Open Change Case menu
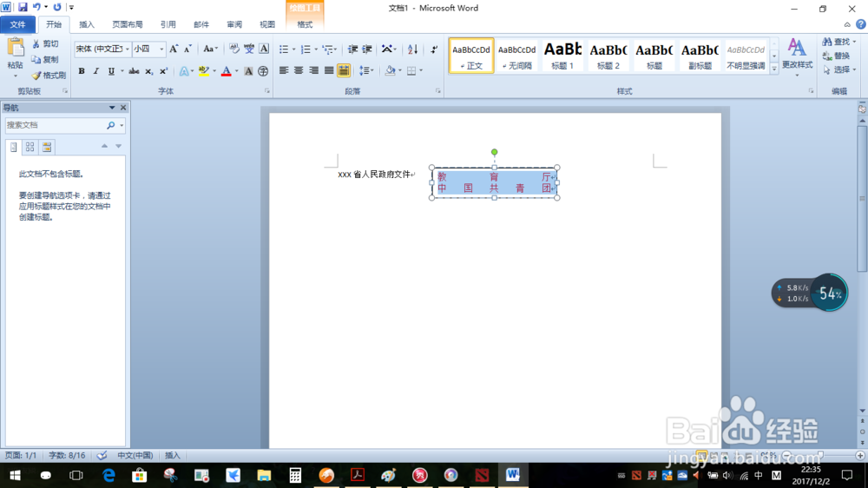This screenshot has width=868, height=488. click(x=210, y=49)
